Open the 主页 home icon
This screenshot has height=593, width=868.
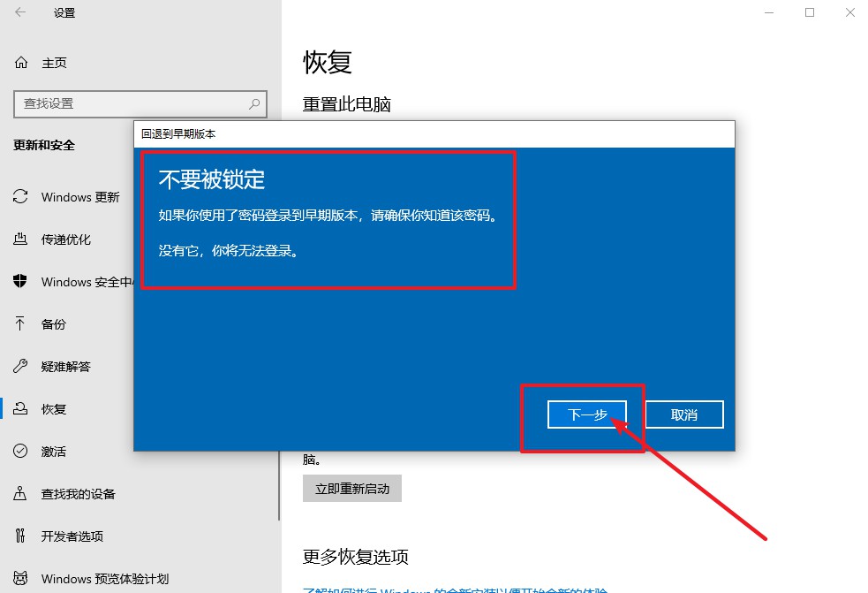tap(19, 62)
